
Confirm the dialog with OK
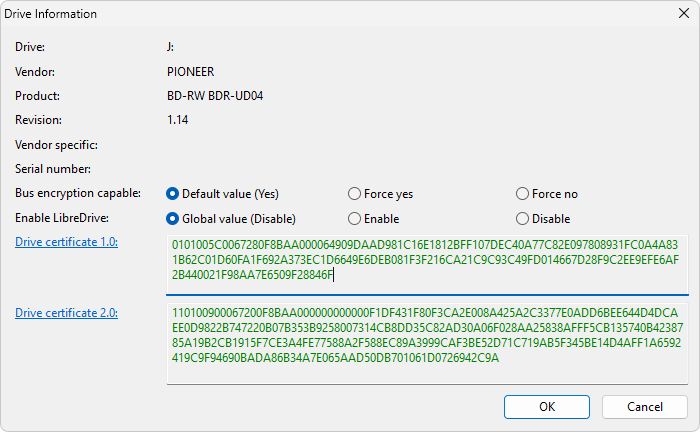click(547, 407)
